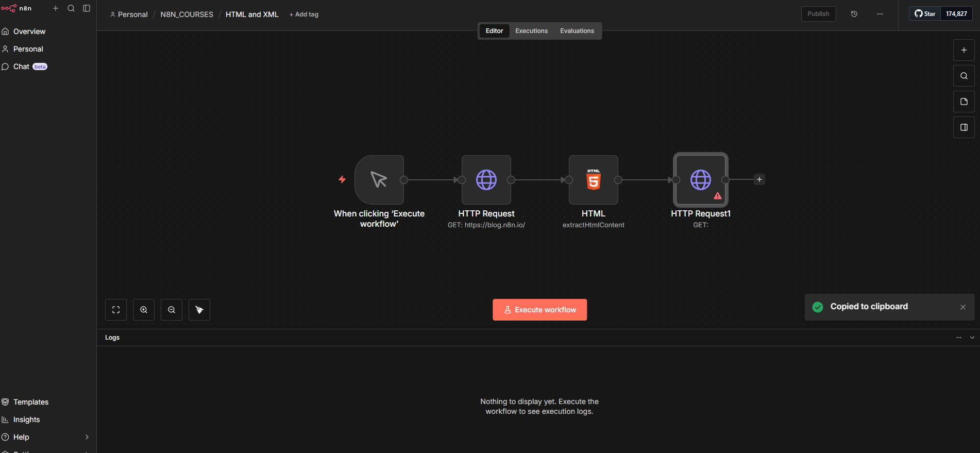Switch to the Executions tab

click(x=531, y=31)
